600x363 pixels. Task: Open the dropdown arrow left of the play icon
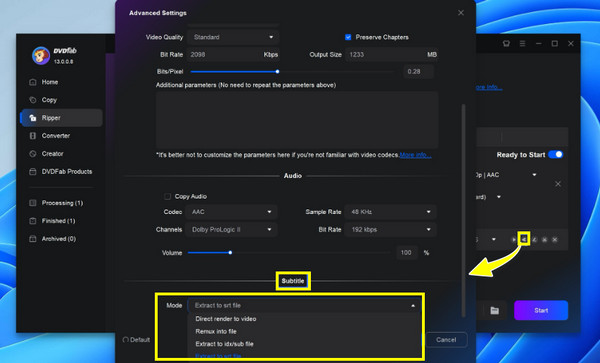click(494, 240)
